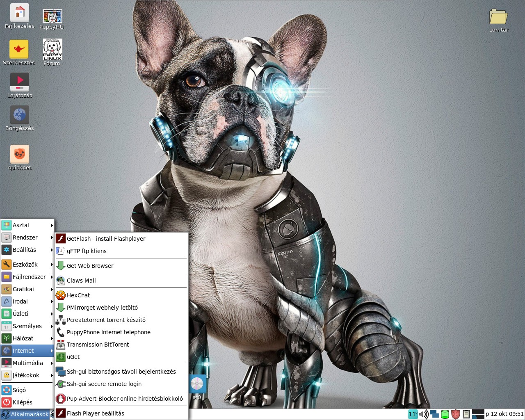Open gFTP ftp kliens entry

122,251
